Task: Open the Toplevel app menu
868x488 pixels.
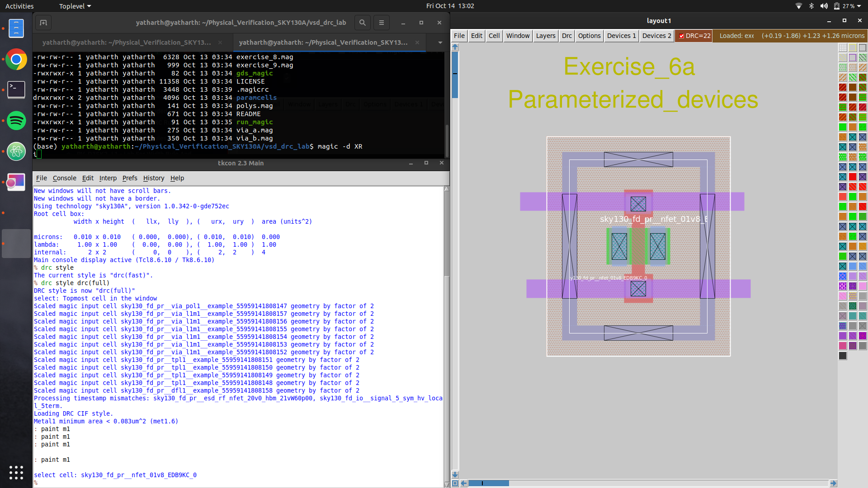Action: coord(75,6)
